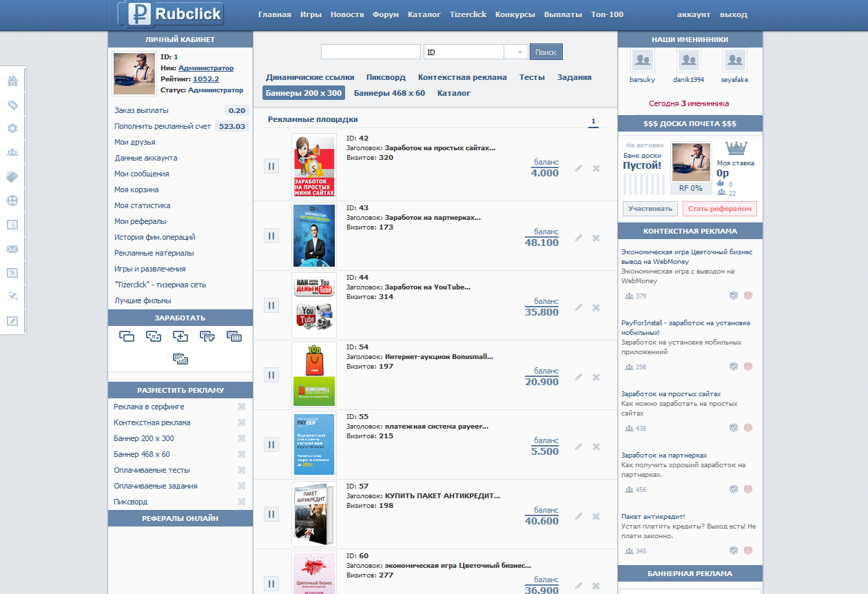Pause banner ID 55 payeer

tap(271, 444)
